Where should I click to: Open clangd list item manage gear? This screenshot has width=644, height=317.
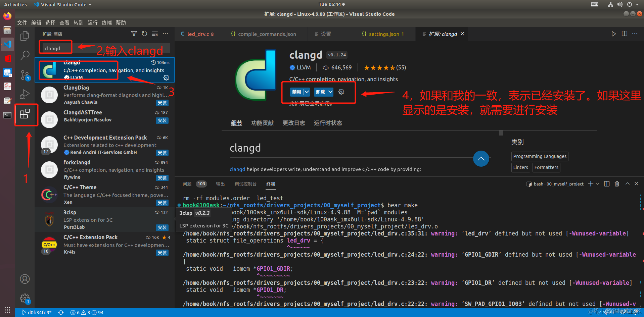coord(166,77)
